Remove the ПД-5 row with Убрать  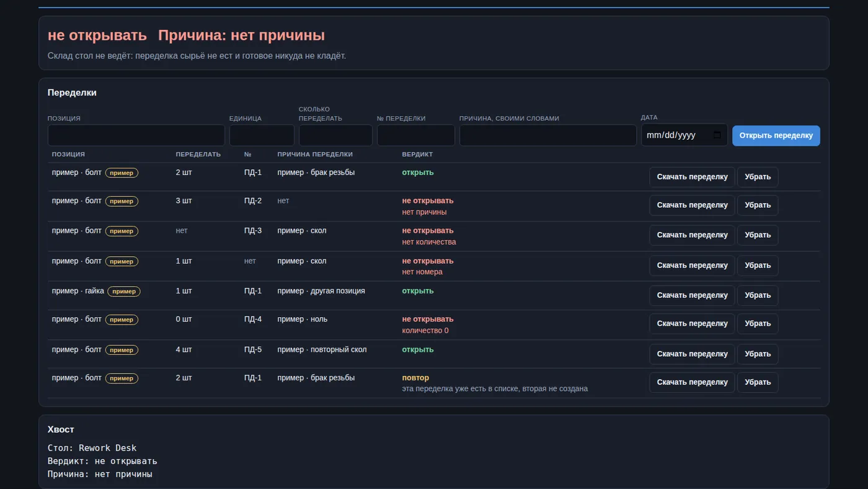[758, 354]
